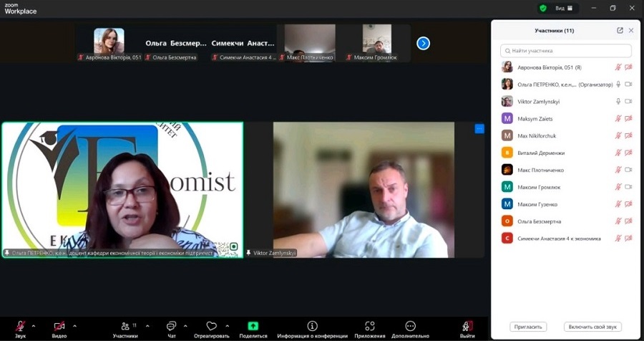Show next participants with blue arrow

(423, 43)
